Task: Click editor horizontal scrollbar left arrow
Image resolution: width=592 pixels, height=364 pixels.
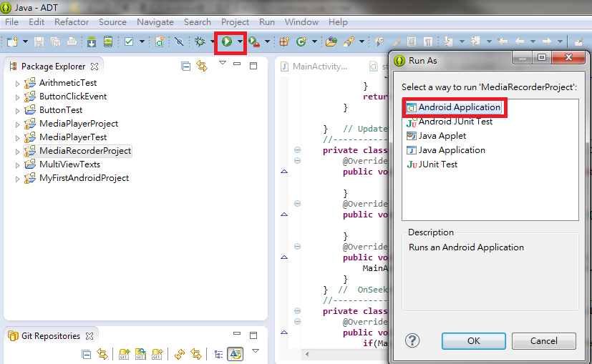Action: click(307, 354)
